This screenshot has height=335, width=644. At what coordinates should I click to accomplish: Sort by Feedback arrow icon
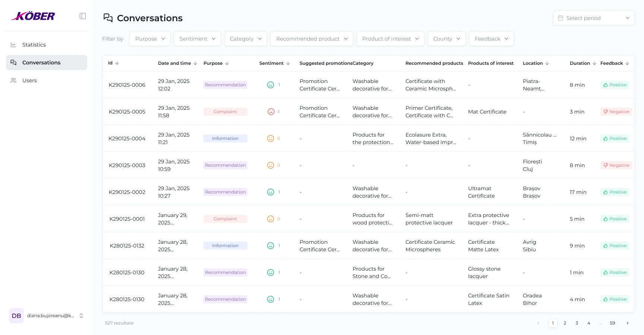pos(627,63)
